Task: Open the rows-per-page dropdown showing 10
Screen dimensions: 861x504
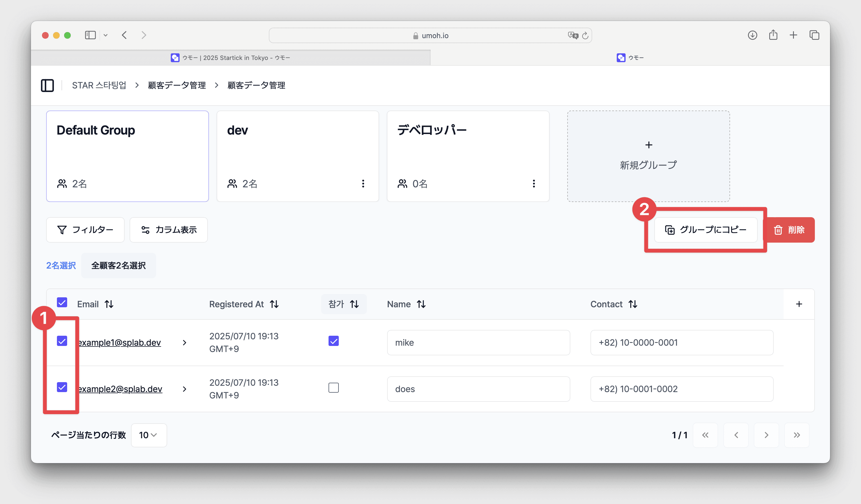Action: click(149, 435)
